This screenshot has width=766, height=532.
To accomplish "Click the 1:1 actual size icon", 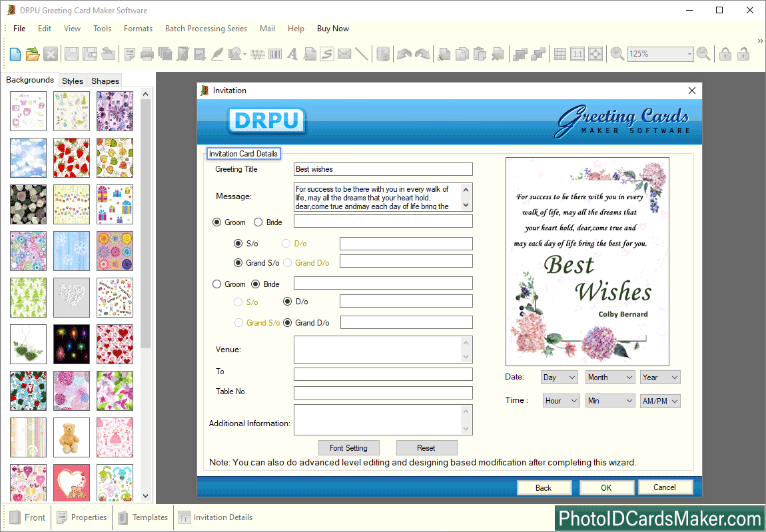I will pyautogui.click(x=577, y=54).
